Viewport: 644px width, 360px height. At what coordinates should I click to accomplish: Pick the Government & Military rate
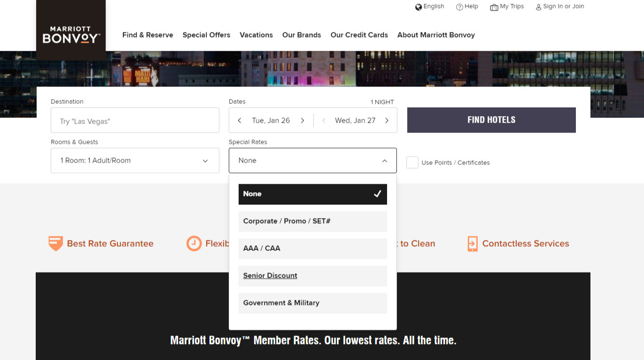point(313,303)
